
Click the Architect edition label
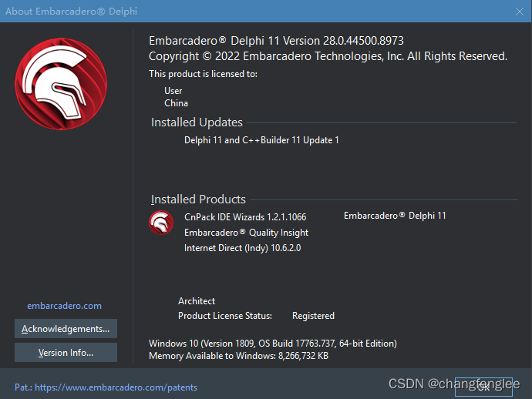197,301
